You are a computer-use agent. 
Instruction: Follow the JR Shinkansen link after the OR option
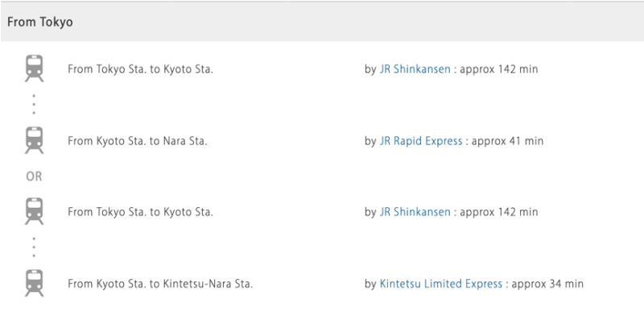click(x=415, y=212)
